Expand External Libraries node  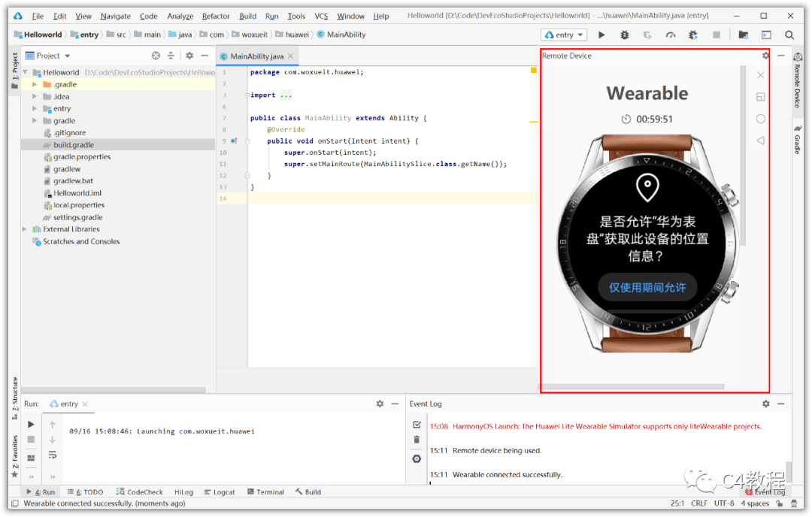click(x=24, y=229)
